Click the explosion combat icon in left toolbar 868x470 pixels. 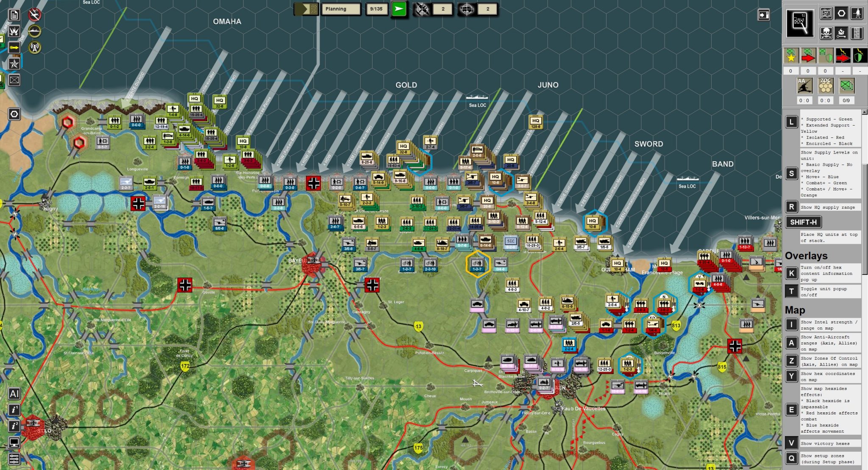(14, 31)
